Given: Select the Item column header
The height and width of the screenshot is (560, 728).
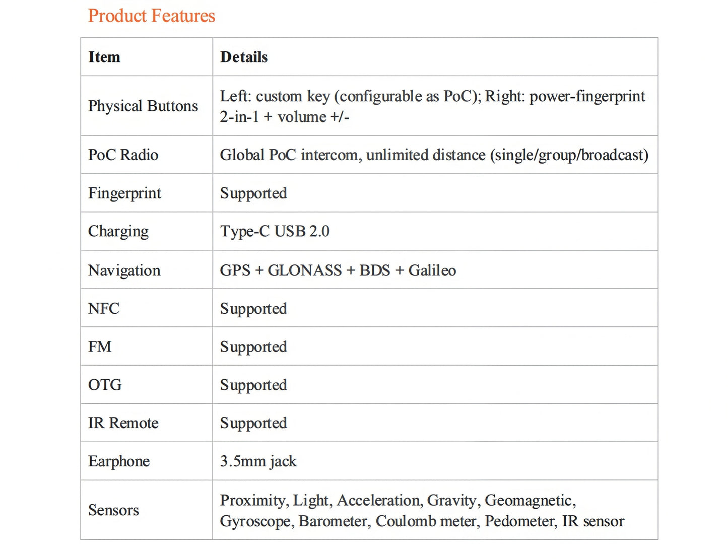Looking at the screenshot, I should tap(104, 57).
